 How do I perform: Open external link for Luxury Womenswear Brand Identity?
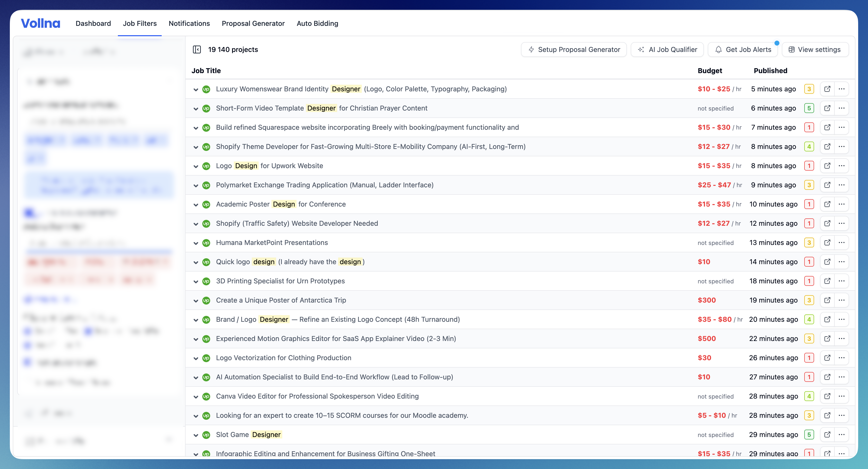[x=828, y=89]
